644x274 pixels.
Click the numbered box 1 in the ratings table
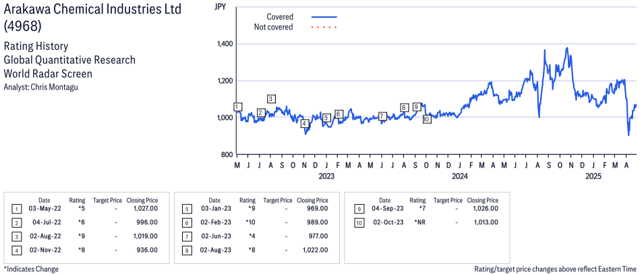pyautogui.click(x=16, y=209)
